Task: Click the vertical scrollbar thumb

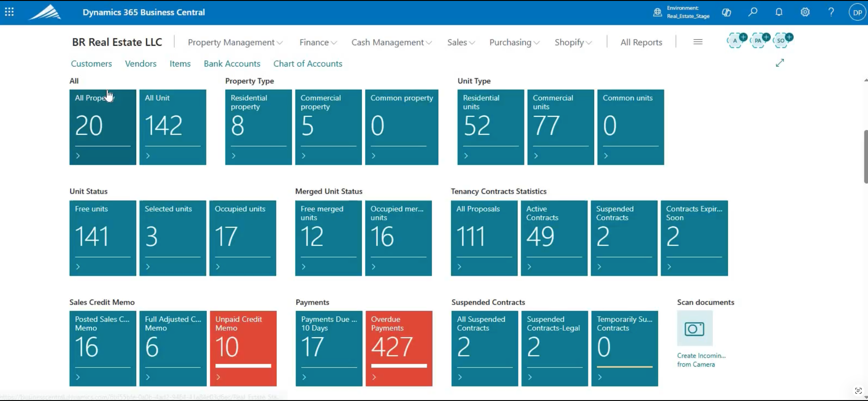Action: pyautogui.click(x=865, y=156)
